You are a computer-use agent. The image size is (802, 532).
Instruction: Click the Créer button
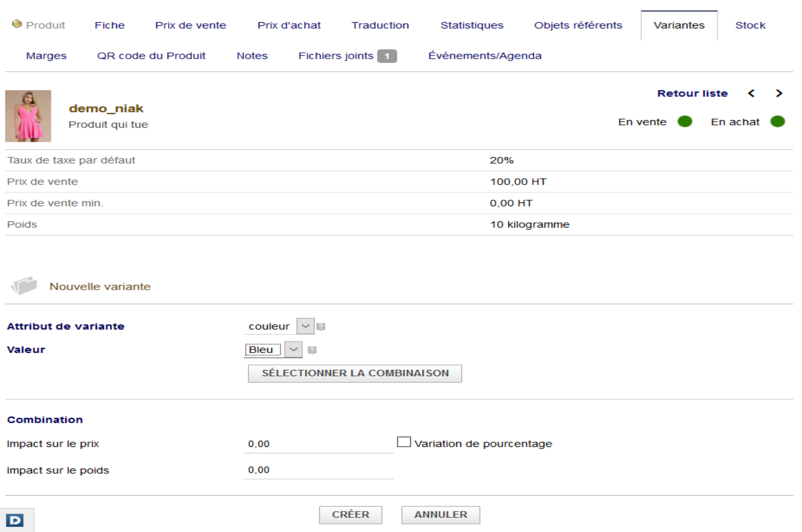click(x=351, y=515)
